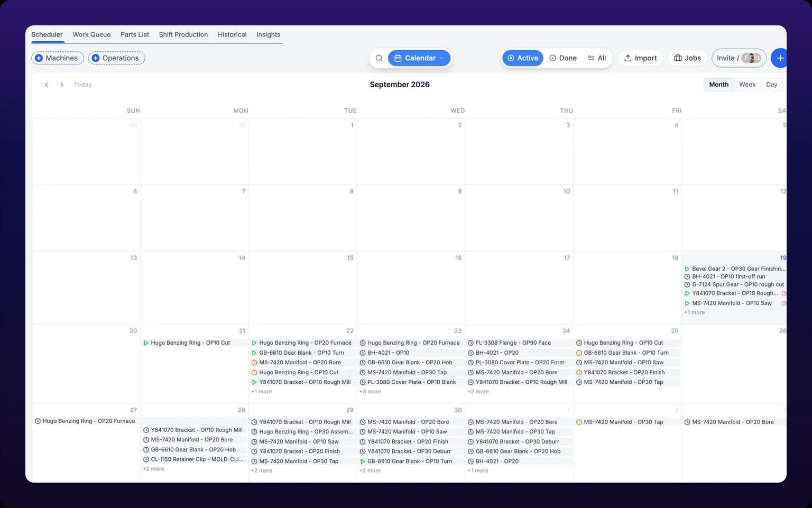Click clock icon of FL-3308 Flange OP90 Face
The height and width of the screenshot is (508, 812).
[x=470, y=343]
